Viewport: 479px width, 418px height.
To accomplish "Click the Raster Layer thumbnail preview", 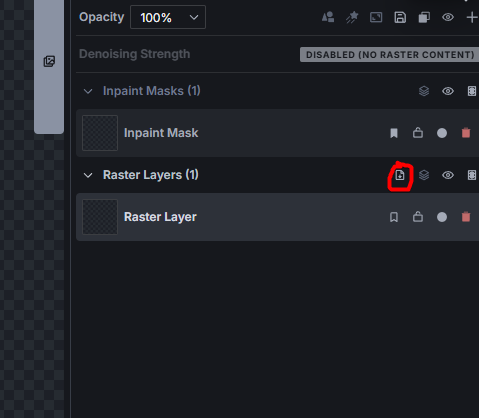I will point(100,217).
